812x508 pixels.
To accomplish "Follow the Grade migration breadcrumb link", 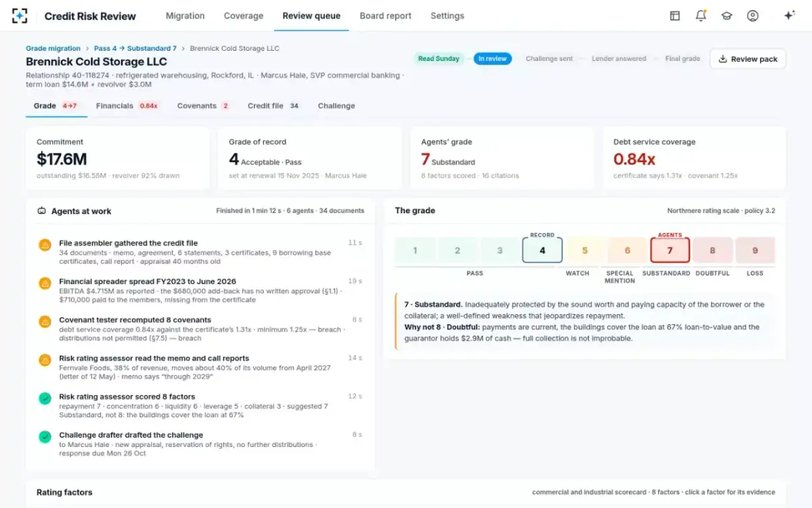I will pyautogui.click(x=53, y=49).
